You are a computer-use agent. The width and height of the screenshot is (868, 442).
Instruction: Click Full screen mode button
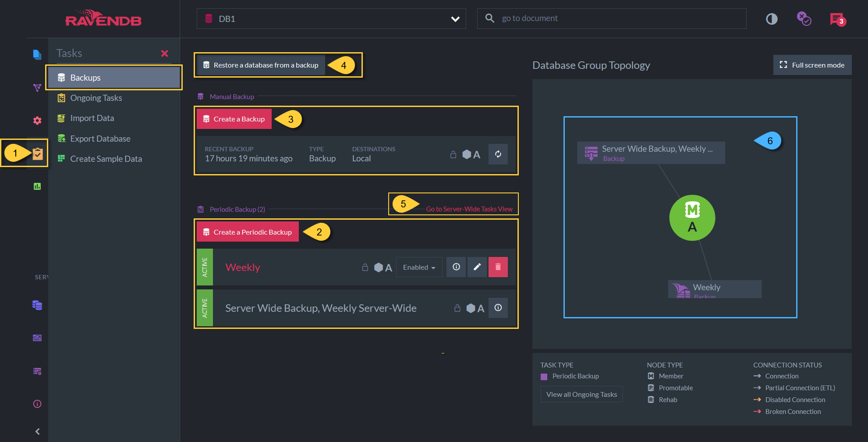click(x=812, y=65)
